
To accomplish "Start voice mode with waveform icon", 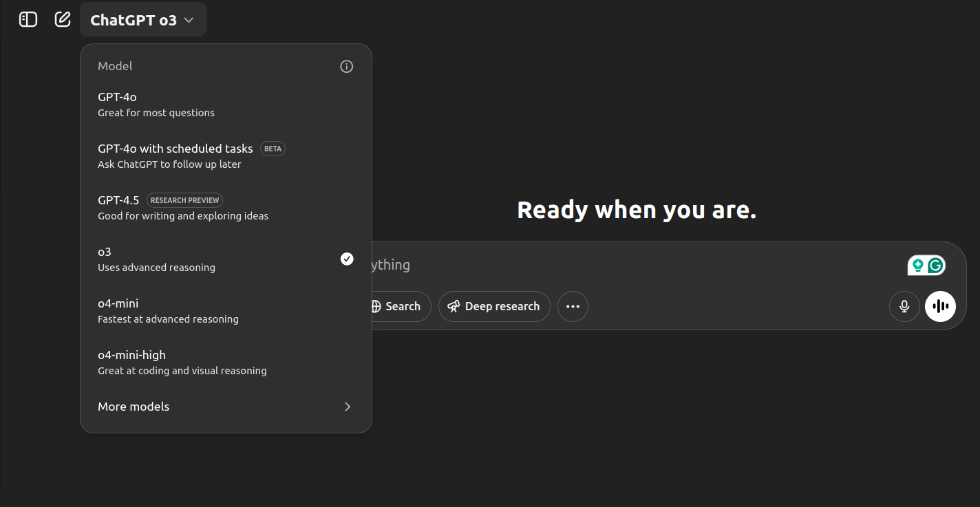I will [940, 306].
